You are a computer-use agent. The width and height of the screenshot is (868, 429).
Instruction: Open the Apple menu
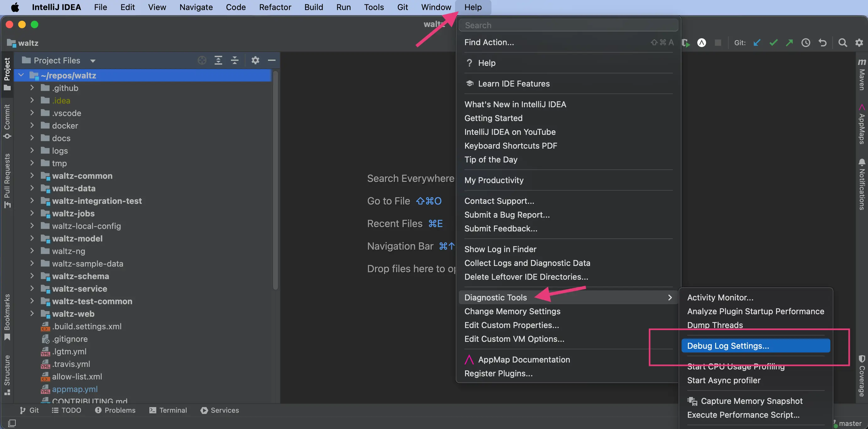pyautogui.click(x=15, y=7)
